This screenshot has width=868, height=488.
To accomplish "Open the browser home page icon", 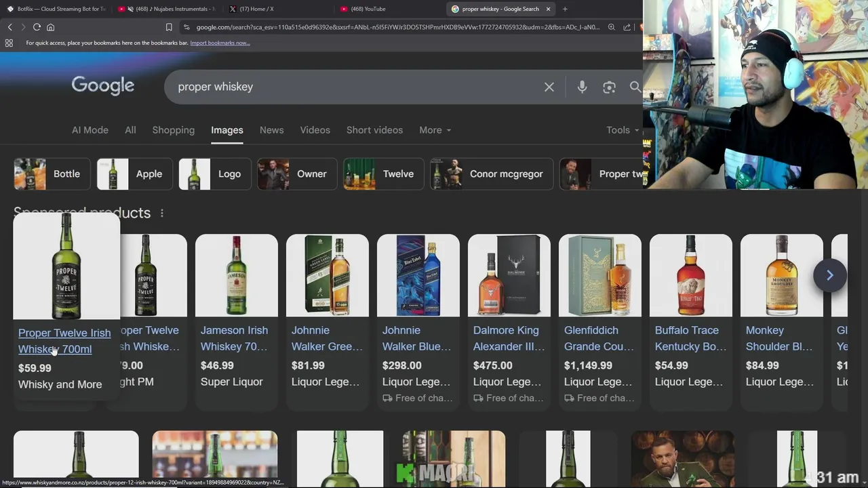I will 50,27.
